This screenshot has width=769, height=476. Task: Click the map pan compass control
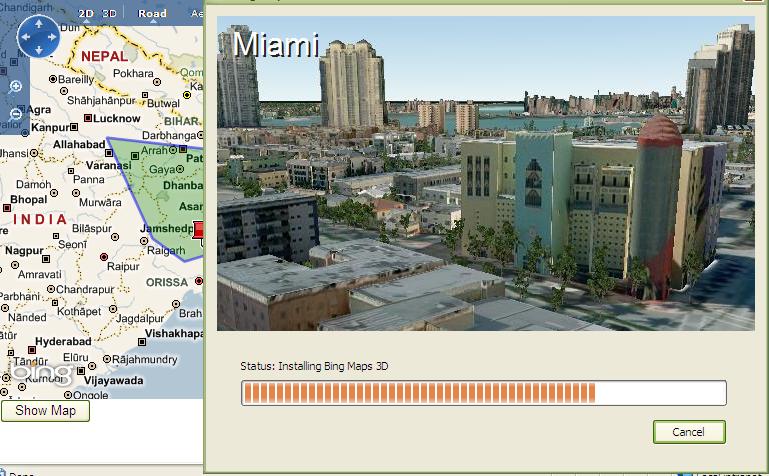tap(38, 36)
